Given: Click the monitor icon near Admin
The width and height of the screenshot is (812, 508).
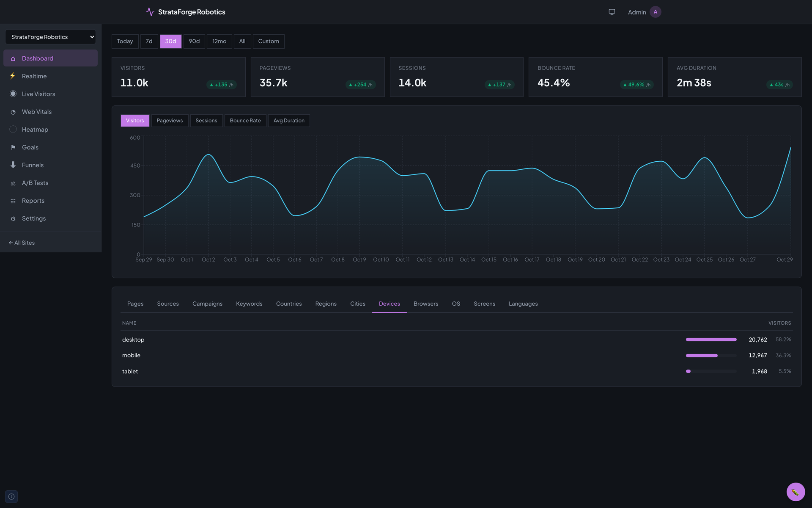Looking at the screenshot, I should tap(612, 12).
